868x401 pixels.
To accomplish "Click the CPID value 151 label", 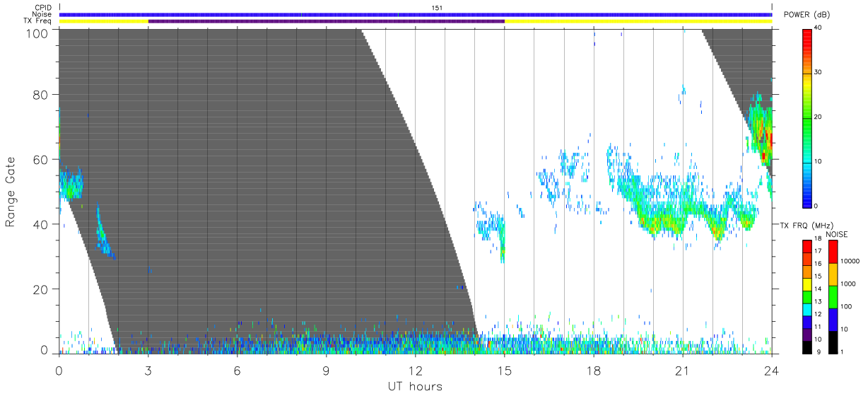I will click(436, 8).
